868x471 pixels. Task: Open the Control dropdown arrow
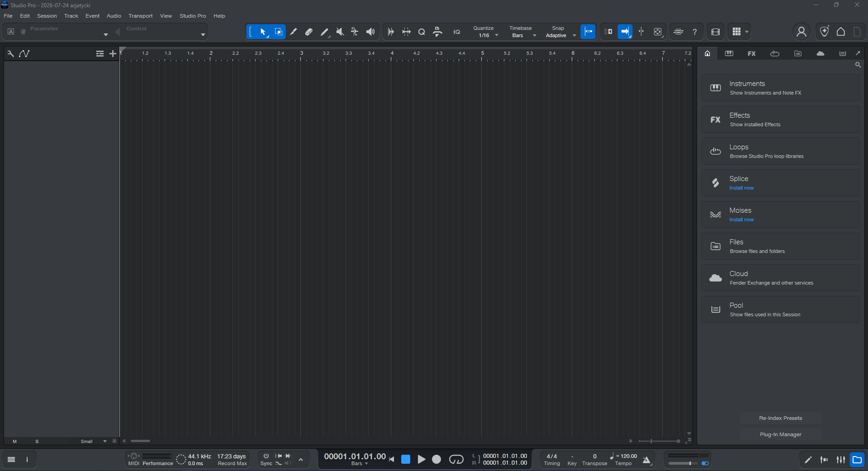click(x=203, y=34)
